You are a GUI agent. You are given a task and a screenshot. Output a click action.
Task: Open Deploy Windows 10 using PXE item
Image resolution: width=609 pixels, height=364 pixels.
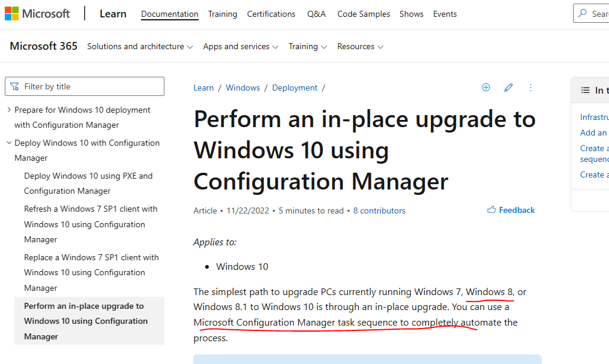89,183
